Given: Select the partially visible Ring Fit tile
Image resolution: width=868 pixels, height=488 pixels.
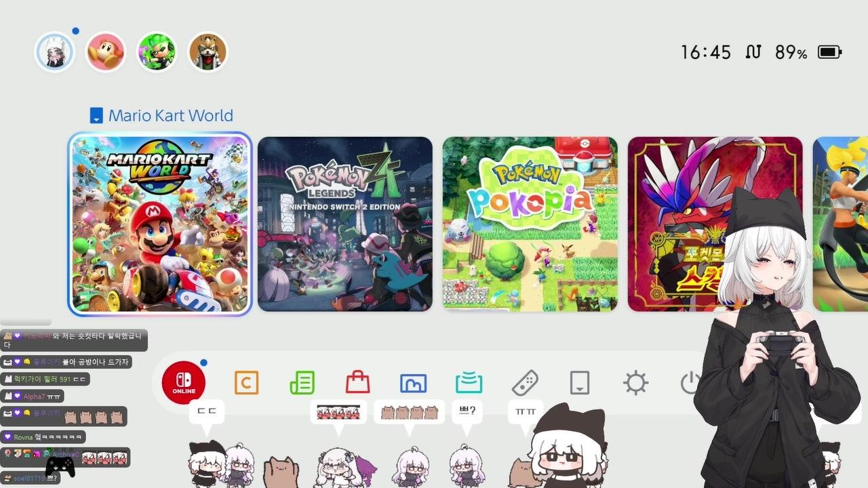Looking at the screenshot, I should pos(840,224).
